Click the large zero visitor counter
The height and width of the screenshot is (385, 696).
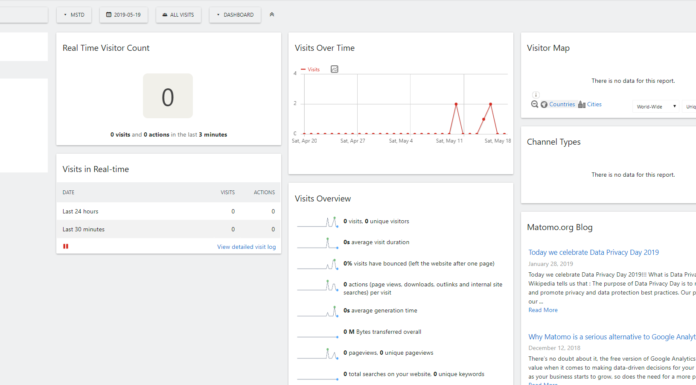tap(168, 96)
